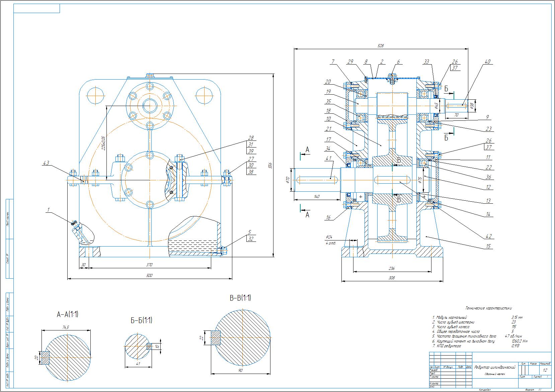This screenshot has width=555, height=392.
Task: Select the Редуктор цилиндрический title text
Action: tap(495, 367)
